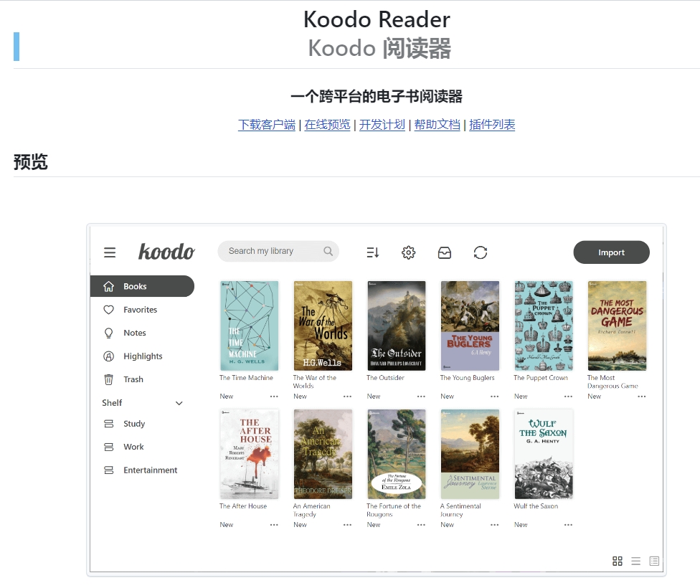Open more options for The Time Machine

tap(274, 397)
